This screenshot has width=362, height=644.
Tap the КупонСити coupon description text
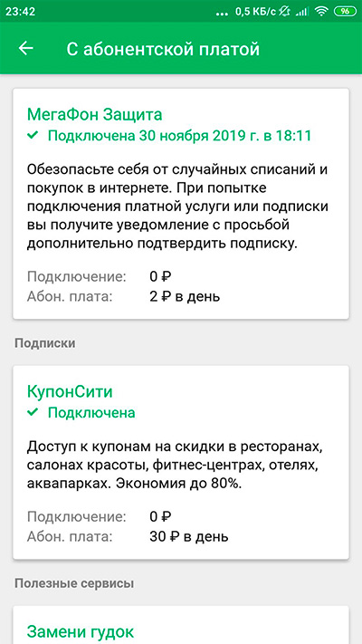173,465
